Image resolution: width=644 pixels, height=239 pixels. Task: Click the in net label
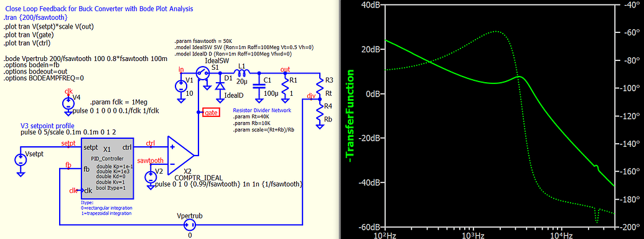pyautogui.click(x=181, y=70)
